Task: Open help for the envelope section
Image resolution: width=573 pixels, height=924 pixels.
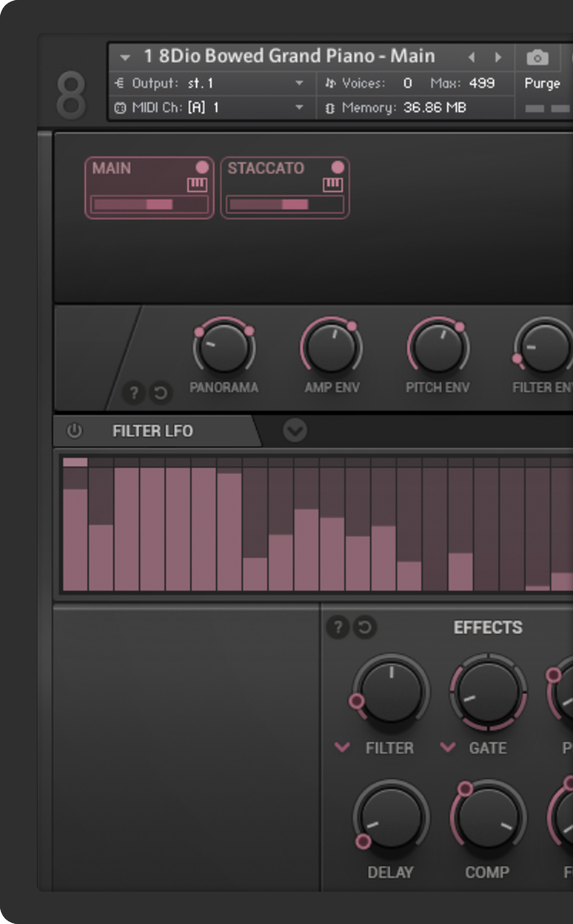Action: tap(134, 393)
